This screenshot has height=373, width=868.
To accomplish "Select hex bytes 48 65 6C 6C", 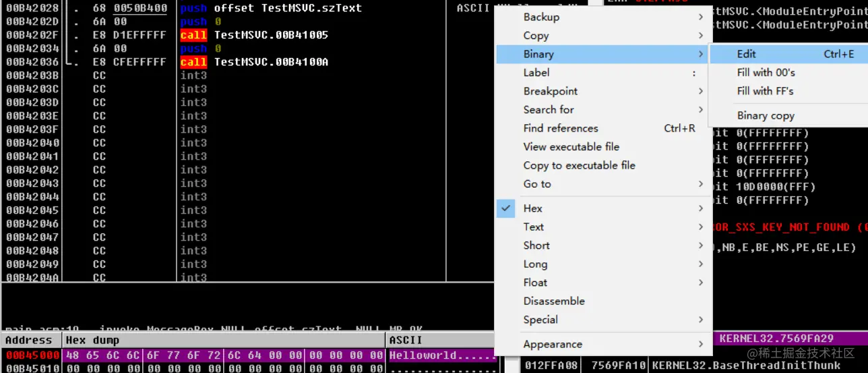I will coord(102,355).
